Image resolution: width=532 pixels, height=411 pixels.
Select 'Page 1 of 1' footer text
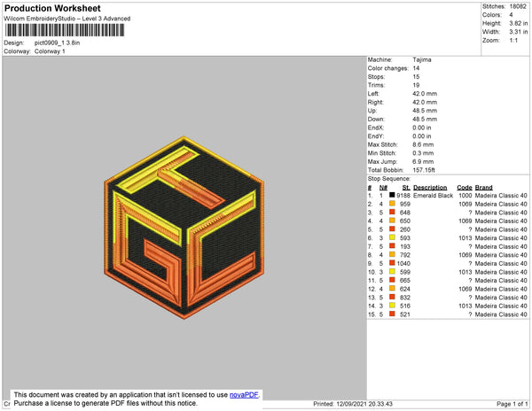coord(512,404)
